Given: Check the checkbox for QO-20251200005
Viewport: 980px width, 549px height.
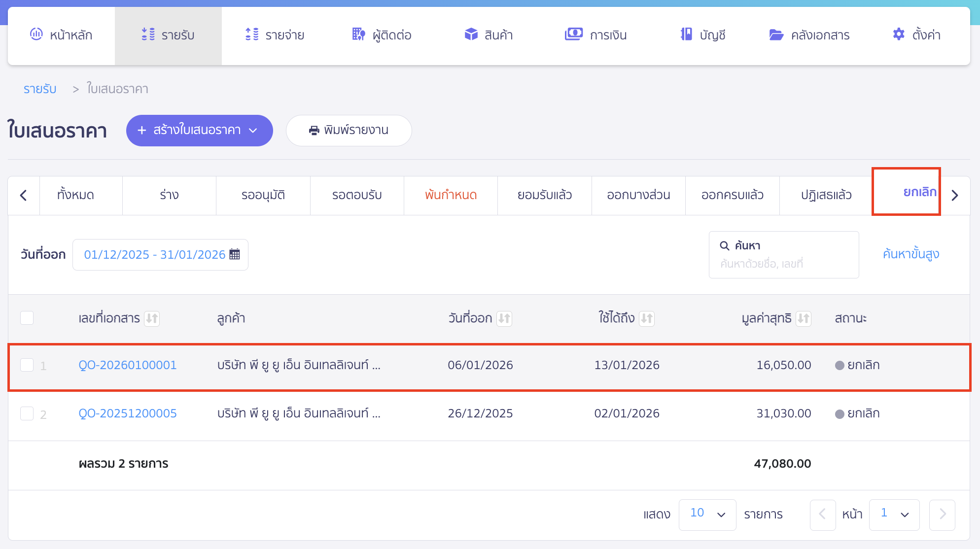Looking at the screenshot, I should coord(27,413).
